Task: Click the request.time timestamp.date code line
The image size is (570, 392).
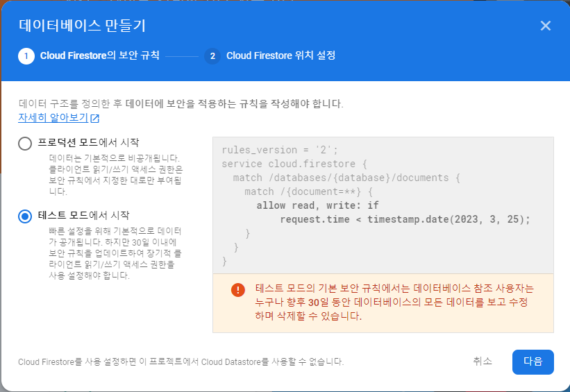Action: (405, 219)
